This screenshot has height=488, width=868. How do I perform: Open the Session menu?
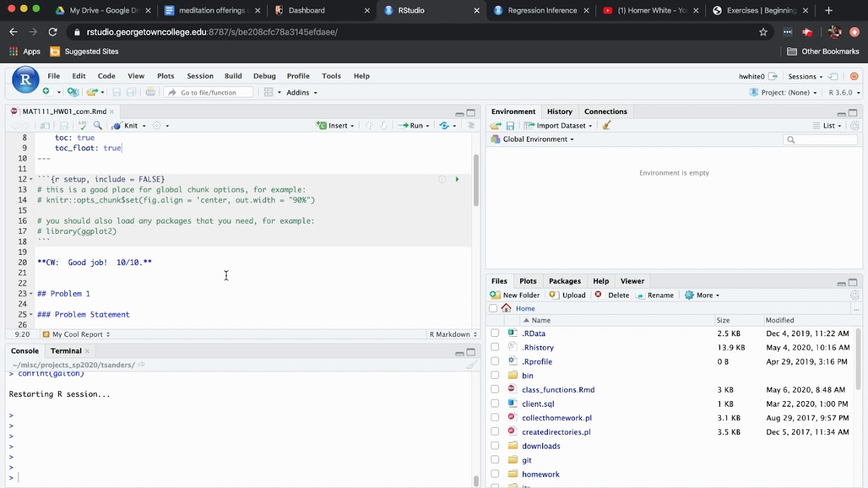tap(200, 76)
